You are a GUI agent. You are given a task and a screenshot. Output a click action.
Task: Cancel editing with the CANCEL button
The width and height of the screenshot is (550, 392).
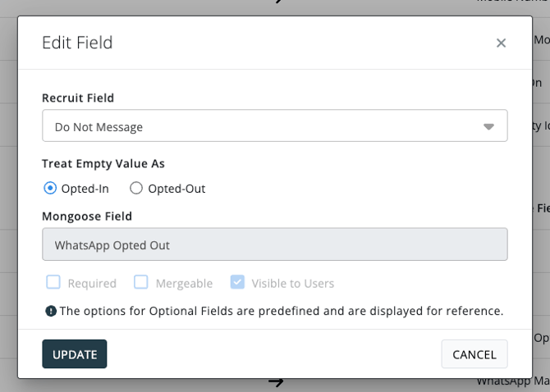(474, 354)
